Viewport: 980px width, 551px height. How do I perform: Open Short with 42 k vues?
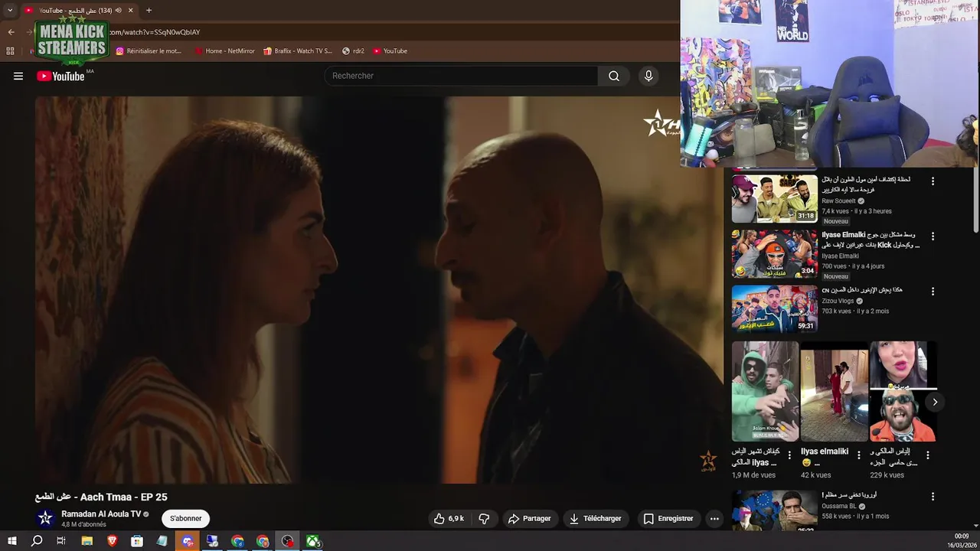[834, 391]
